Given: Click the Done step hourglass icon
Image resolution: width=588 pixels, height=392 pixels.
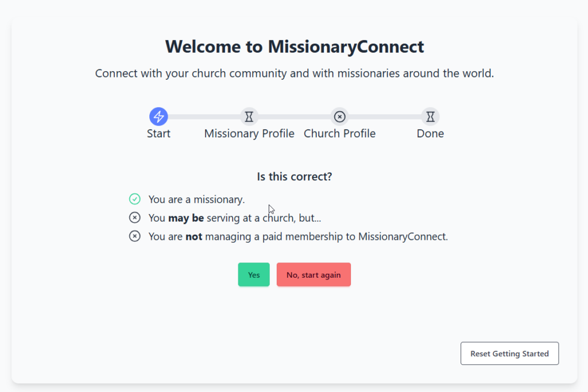Looking at the screenshot, I should [x=431, y=117].
